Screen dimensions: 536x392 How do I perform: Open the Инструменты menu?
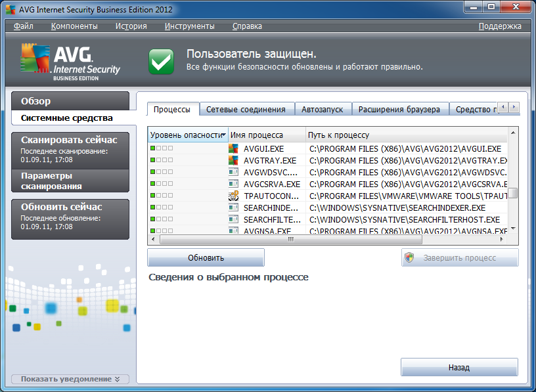pyautogui.click(x=189, y=26)
